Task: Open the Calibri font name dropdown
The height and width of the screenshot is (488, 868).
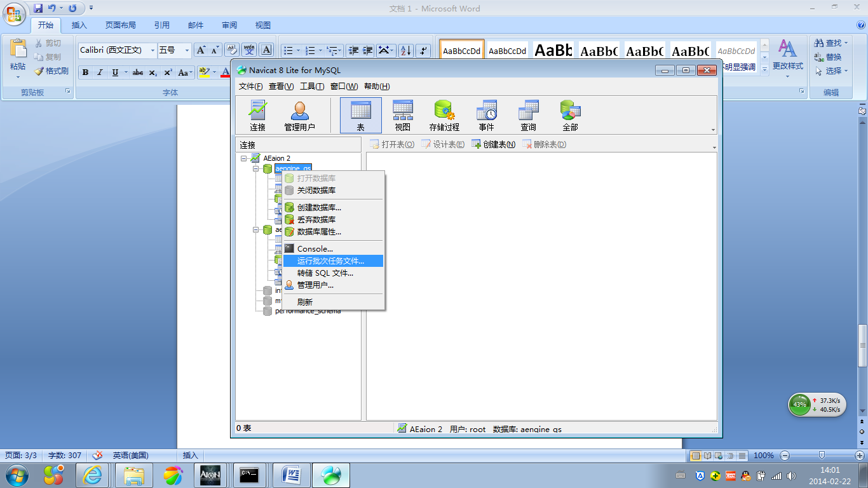Action: [x=153, y=50]
